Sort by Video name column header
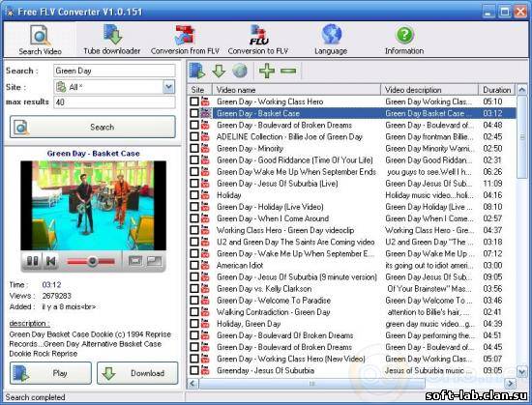 [297, 90]
